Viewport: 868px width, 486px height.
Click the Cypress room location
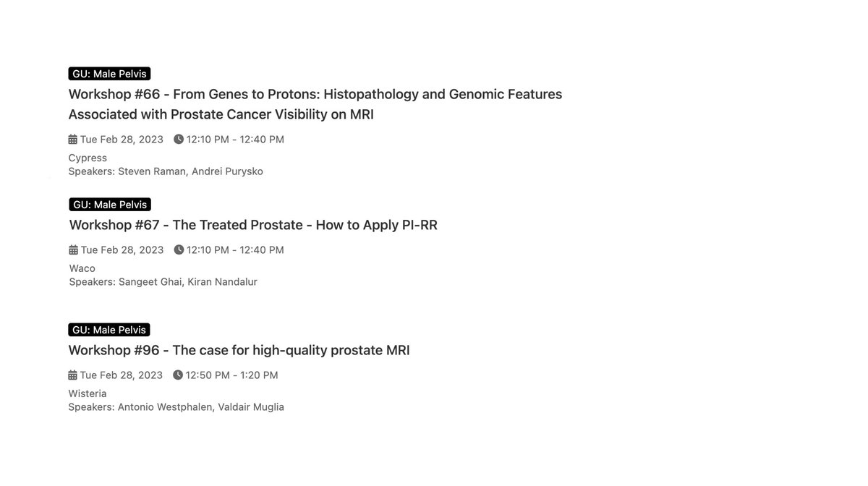88,158
